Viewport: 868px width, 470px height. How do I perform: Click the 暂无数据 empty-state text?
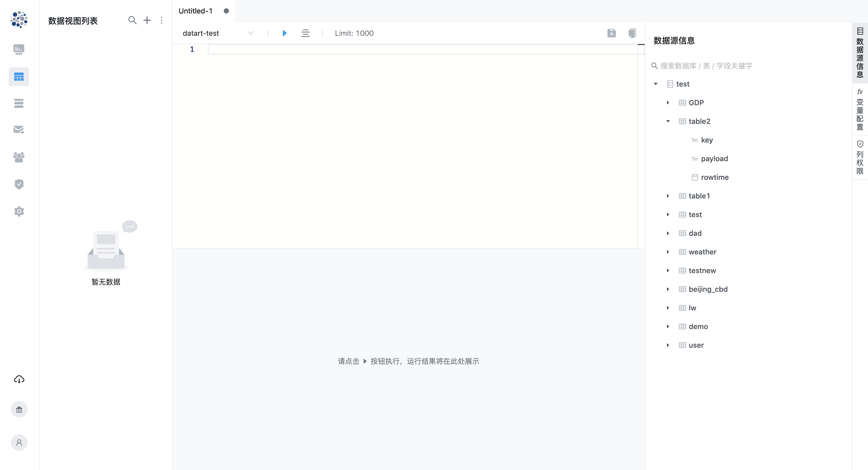(x=106, y=282)
